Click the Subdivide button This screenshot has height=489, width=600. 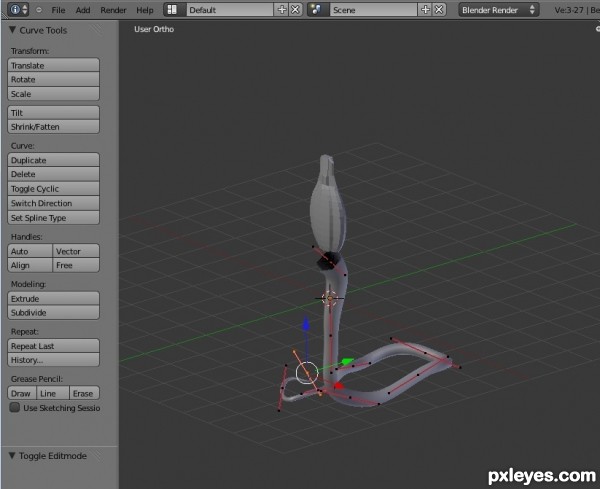pos(53,313)
